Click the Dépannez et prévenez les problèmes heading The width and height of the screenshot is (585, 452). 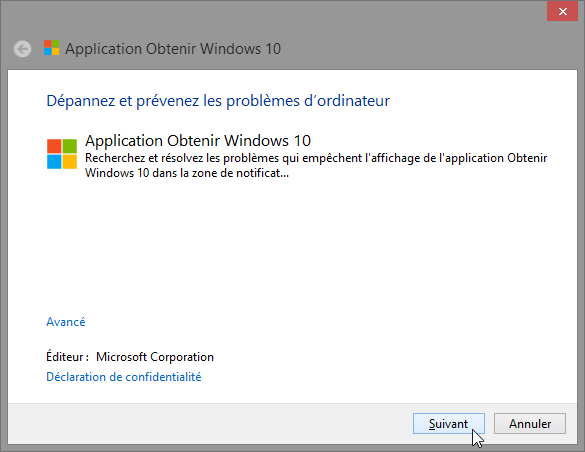(218, 101)
